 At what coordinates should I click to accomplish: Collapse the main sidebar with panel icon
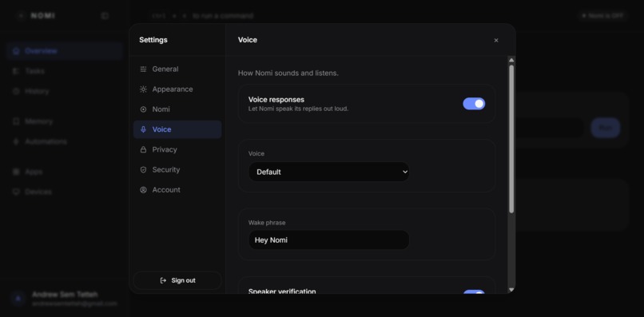click(x=105, y=16)
